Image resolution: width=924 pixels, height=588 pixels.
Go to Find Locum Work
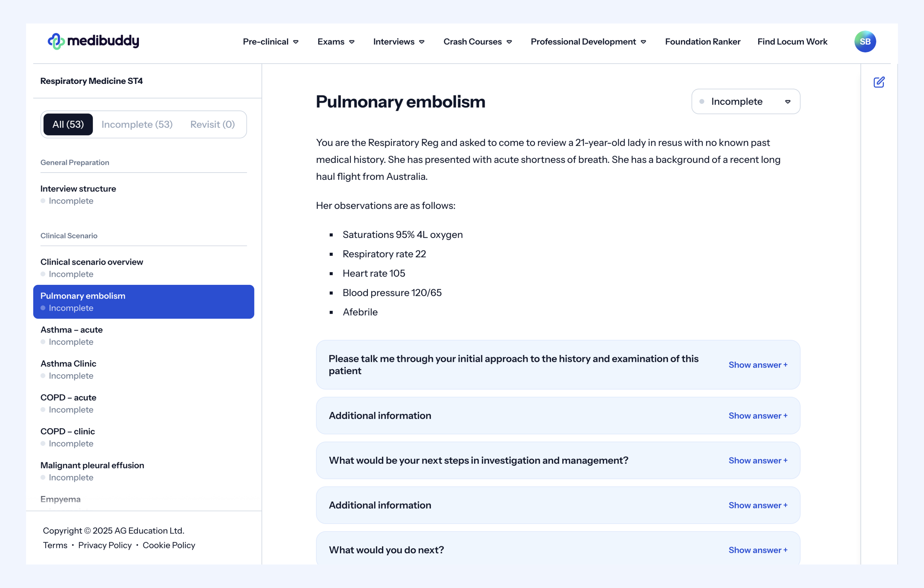(x=792, y=42)
